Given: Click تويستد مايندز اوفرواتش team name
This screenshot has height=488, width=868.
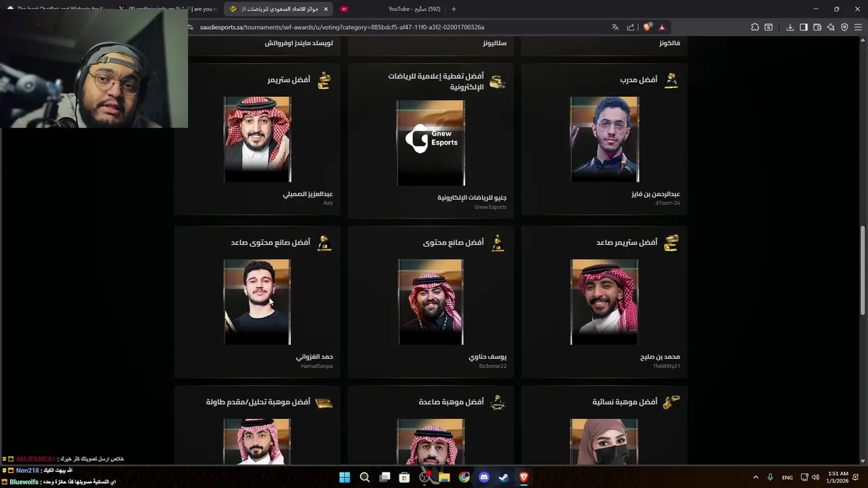Looking at the screenshot, I should click(x=299, y=43).
